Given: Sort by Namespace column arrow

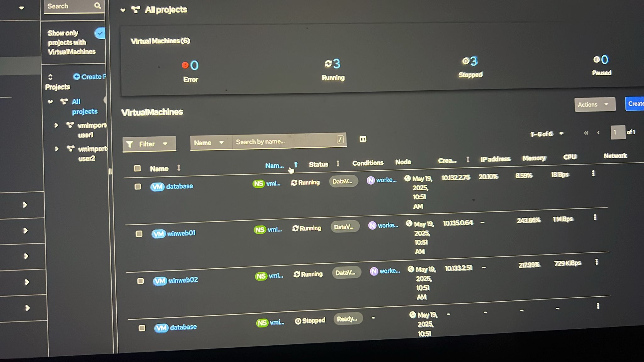Looking at the screenshot, I should tap(296, 165).
